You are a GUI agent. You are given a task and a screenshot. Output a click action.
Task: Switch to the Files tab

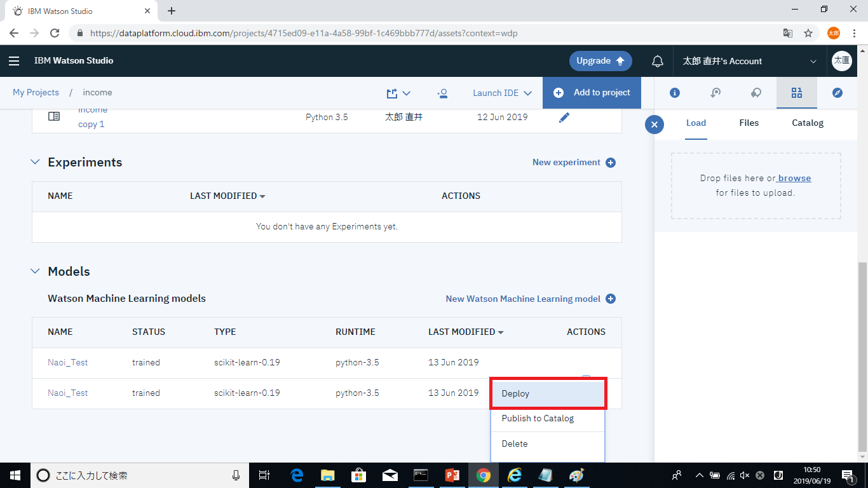click(x=749, y=123)
